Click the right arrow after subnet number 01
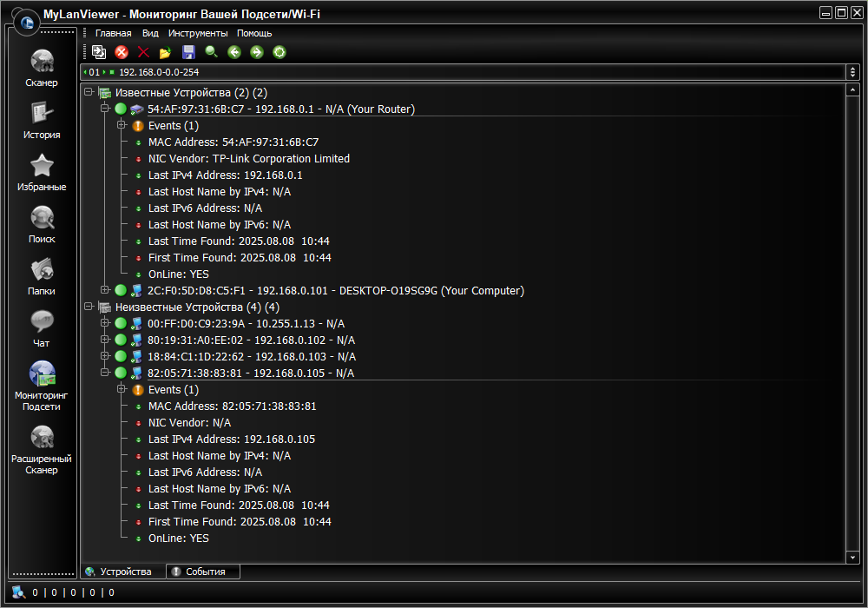Image resolution: width=868 pixels, height=608 pixels. coord(104,72)
